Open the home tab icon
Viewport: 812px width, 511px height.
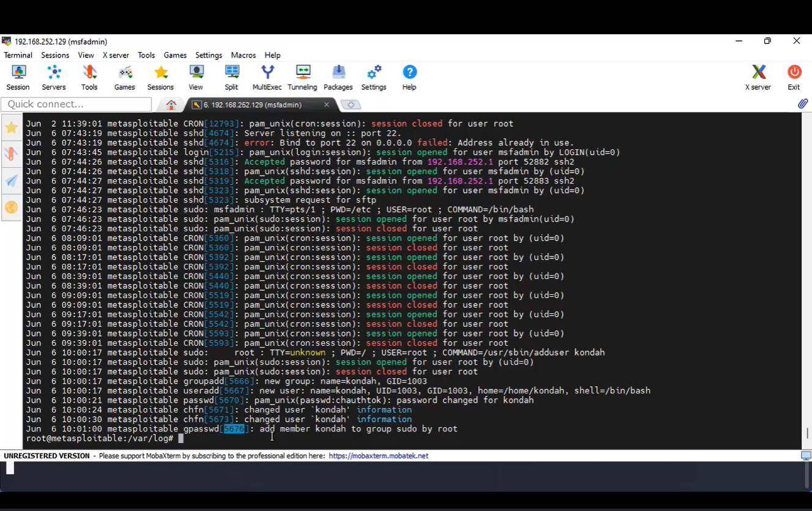(171, 105)
